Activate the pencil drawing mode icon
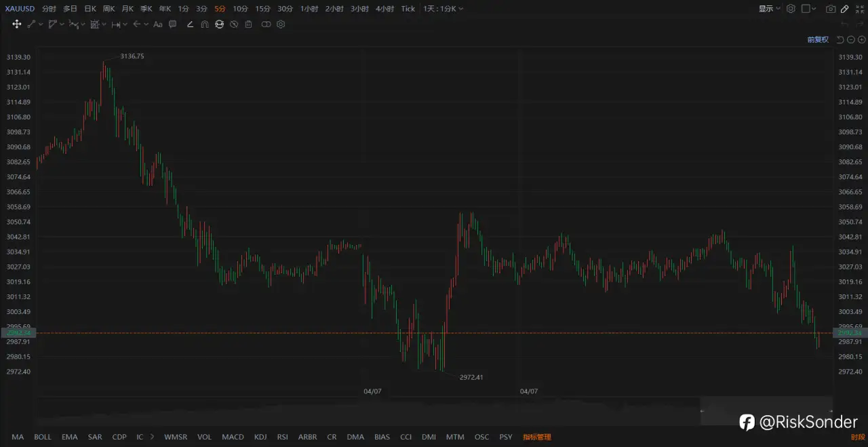 (x=845, y=9)
